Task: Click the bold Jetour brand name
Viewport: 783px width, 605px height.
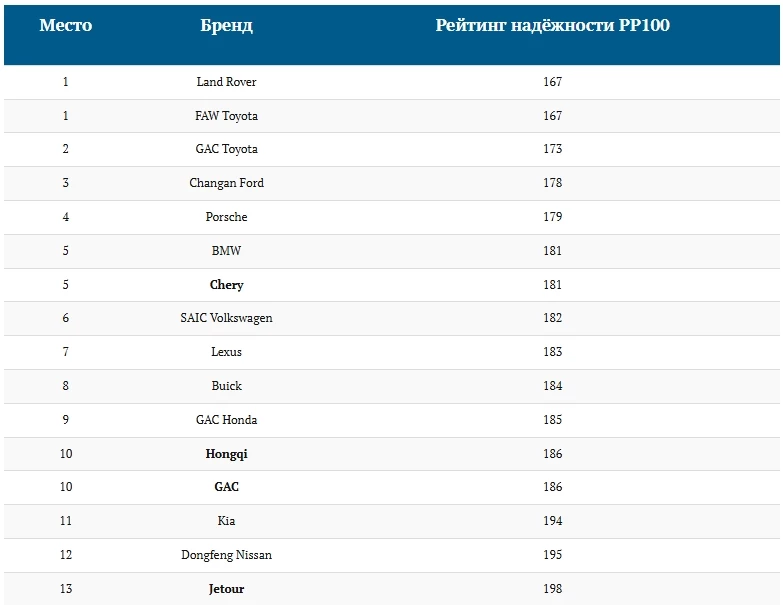Action: coord(226,589)
